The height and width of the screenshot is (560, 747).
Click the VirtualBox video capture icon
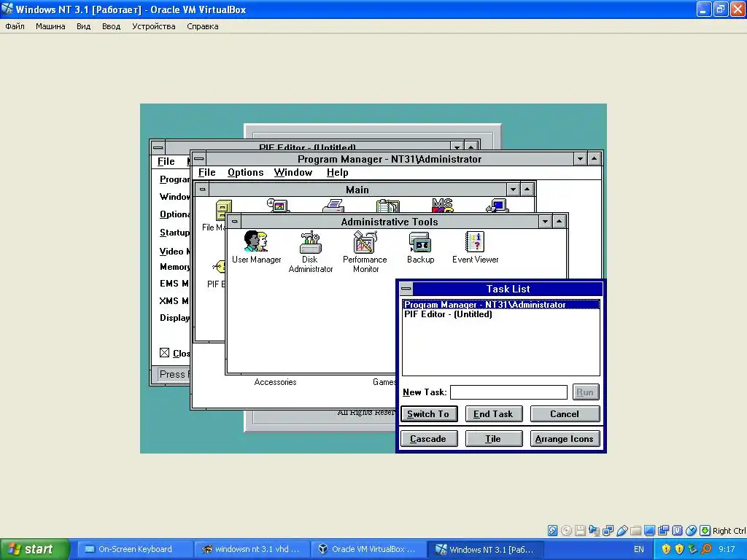click(x=663, y=531)
